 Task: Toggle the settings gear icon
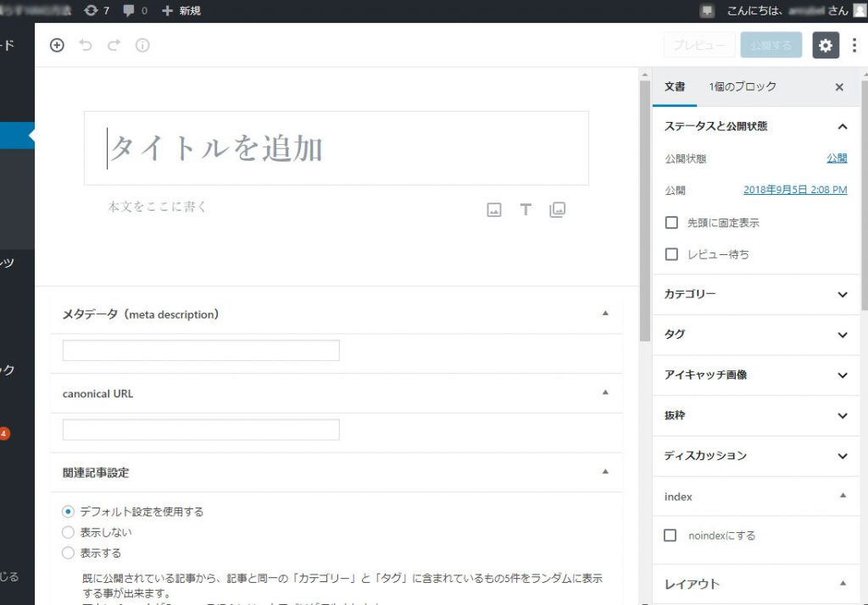[x=826, y=46]
